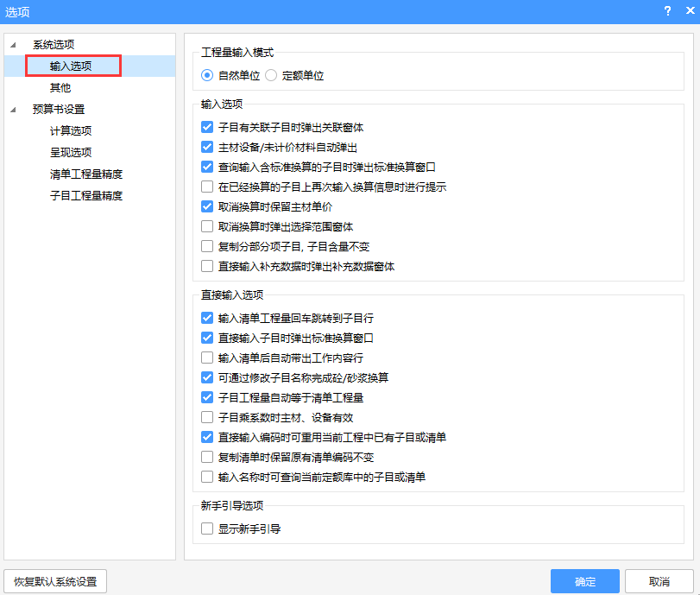
Task: Confirm settings with the 确定 button
Action: [584, 581]
